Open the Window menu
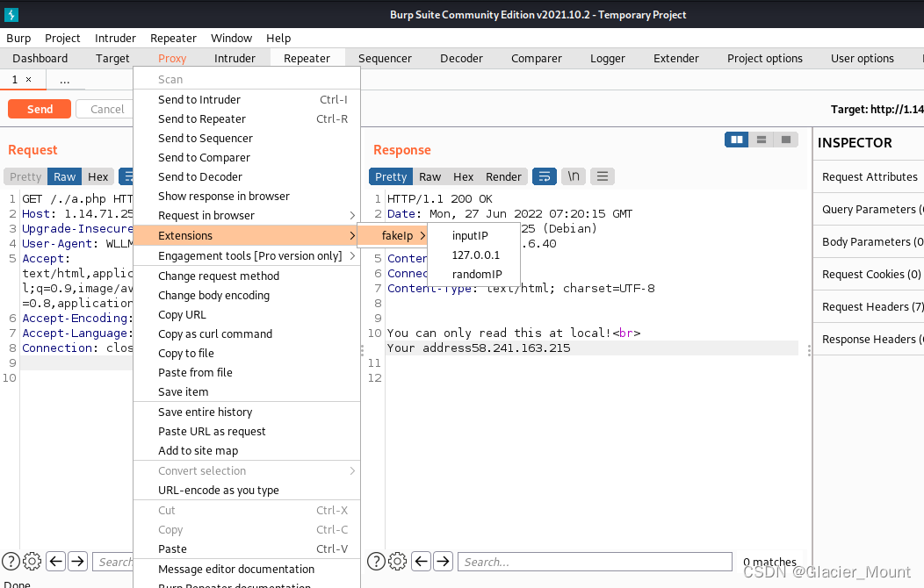Viewport: 924px width, 588px height. coord(231,38)
